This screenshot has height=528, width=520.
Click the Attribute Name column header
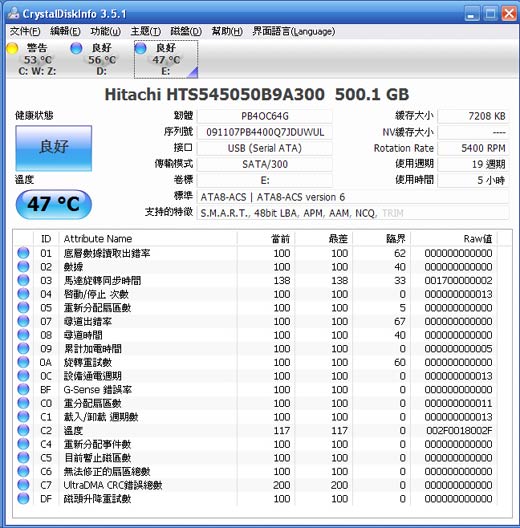click(148, 239)
